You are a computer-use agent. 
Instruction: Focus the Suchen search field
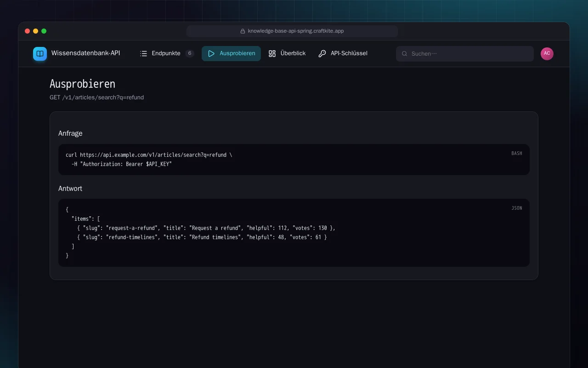pyautogui.click(x=465, y=54)
